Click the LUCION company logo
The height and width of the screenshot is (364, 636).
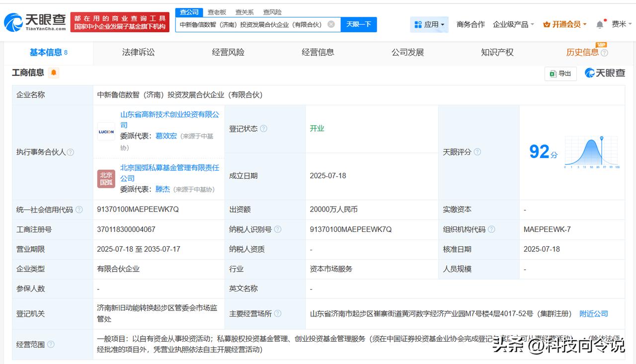[106, 132]
